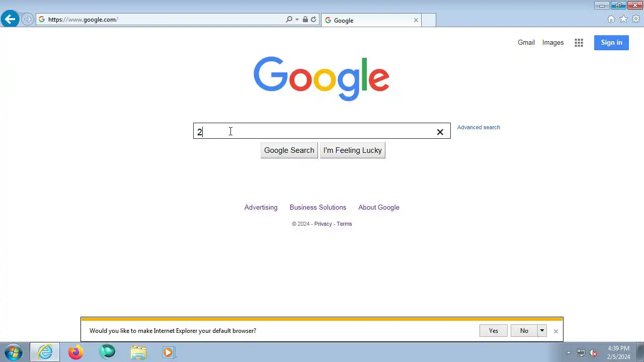Click the search magnifier in address bar
The height and width of the screenshot is (362, 644).
[289, 20]
